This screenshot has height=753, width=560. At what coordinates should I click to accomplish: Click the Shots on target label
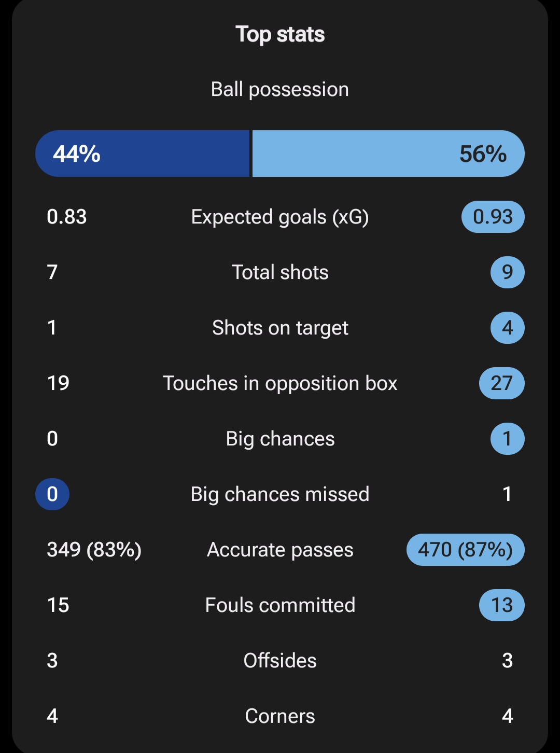coord(280,328)
